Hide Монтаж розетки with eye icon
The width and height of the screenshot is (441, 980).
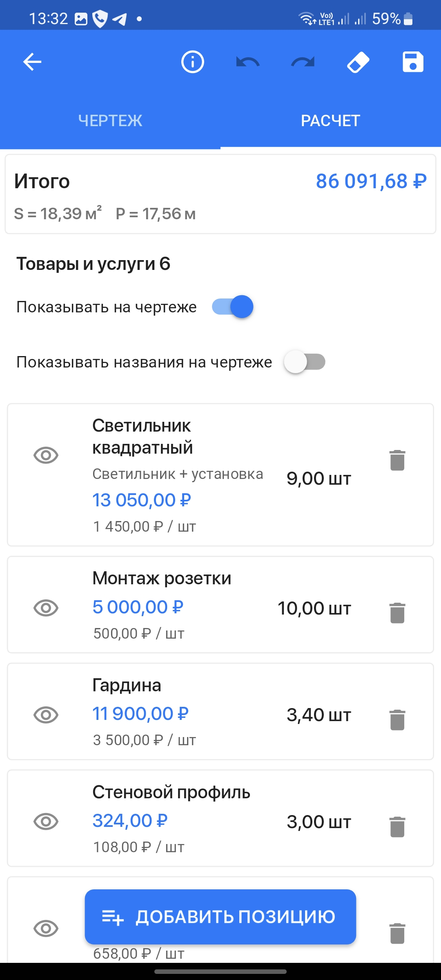click(46, 608)
